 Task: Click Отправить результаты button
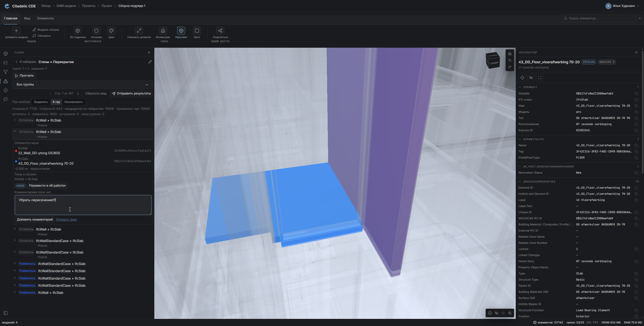click(x=131, y=93)
